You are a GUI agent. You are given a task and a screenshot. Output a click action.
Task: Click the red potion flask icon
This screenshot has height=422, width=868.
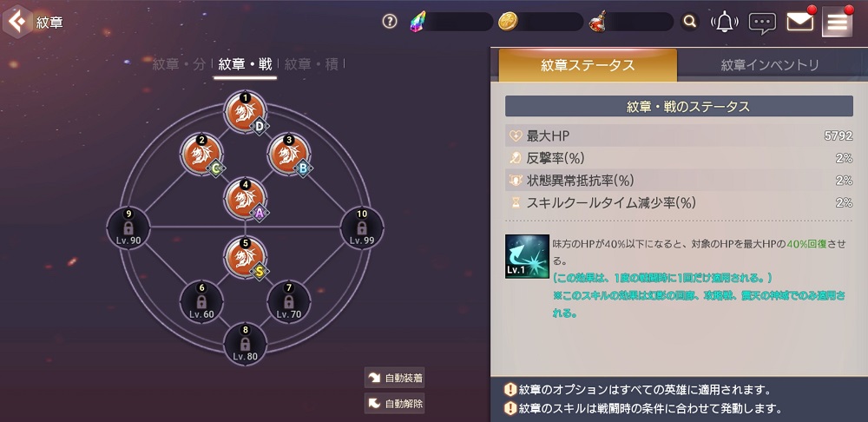[x=597, y=22]
